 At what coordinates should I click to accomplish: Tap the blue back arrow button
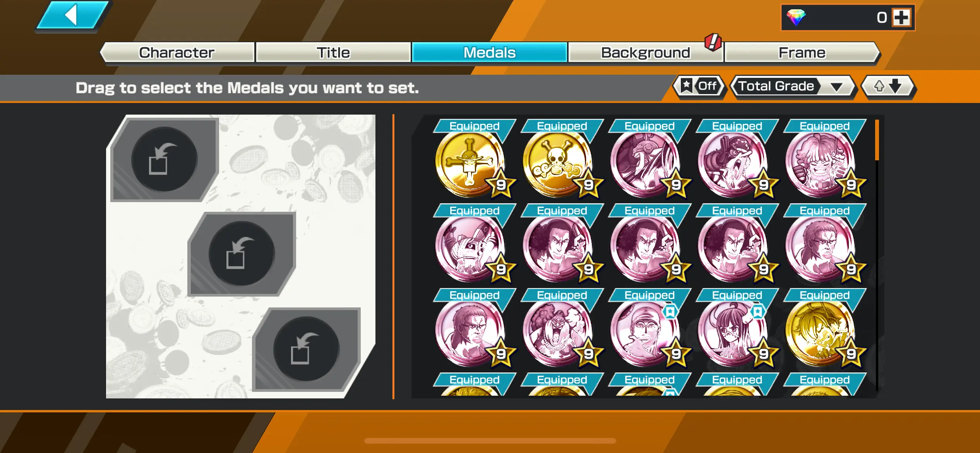coord(72,15)
